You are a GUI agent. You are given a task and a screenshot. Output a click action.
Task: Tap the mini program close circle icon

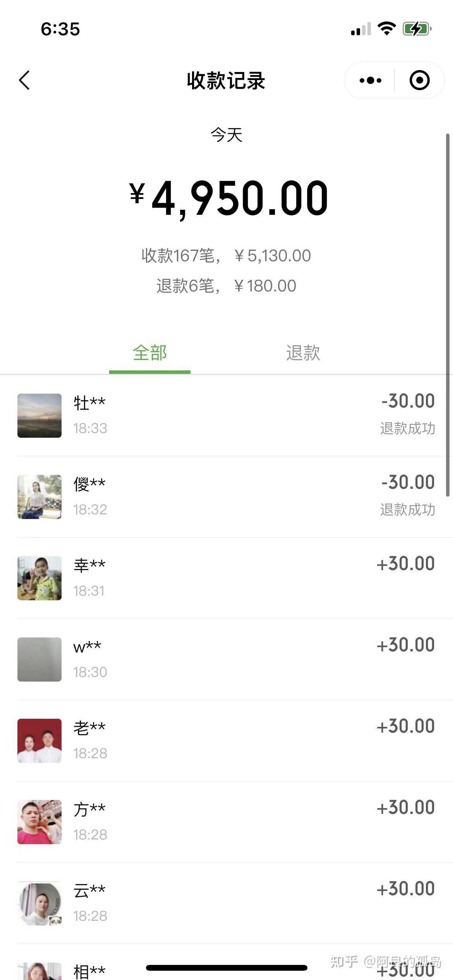pyautogui.click(x=419, y=81)
